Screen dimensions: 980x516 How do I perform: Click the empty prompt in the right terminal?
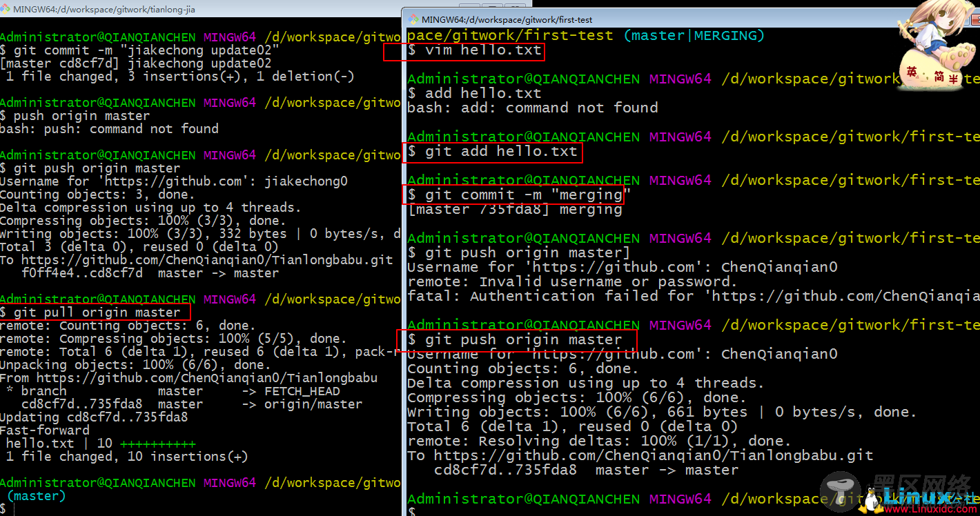pyautogui.click(x=413, y=511)
